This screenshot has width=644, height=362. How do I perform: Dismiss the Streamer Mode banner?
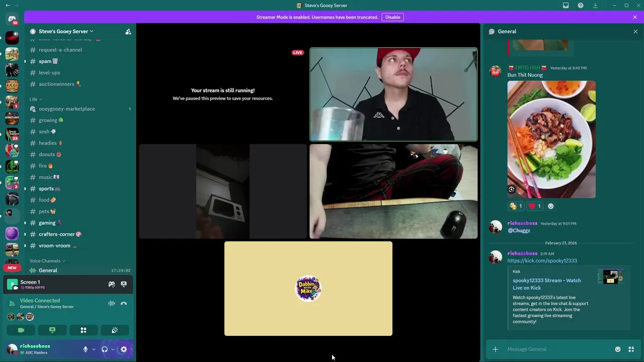[635, 17]
